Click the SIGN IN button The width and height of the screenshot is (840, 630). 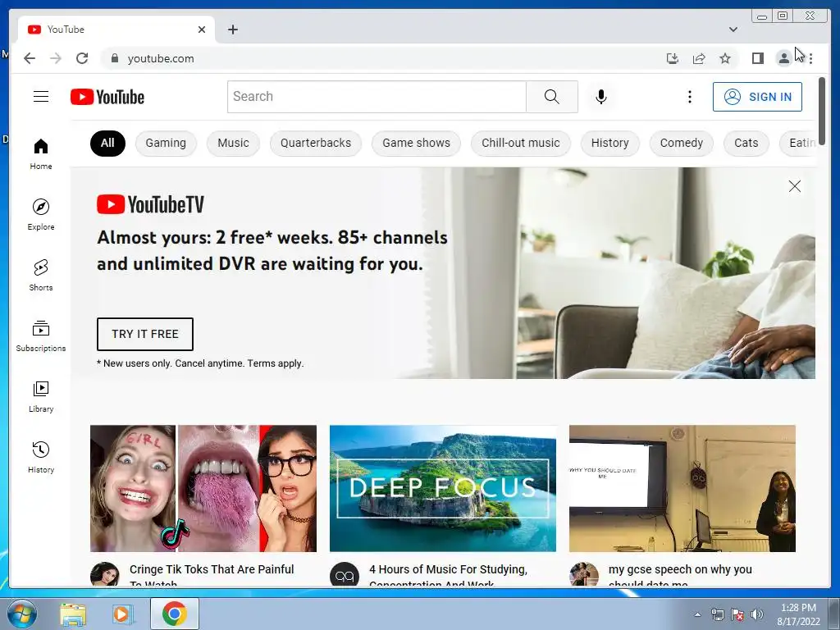point(757,97)
